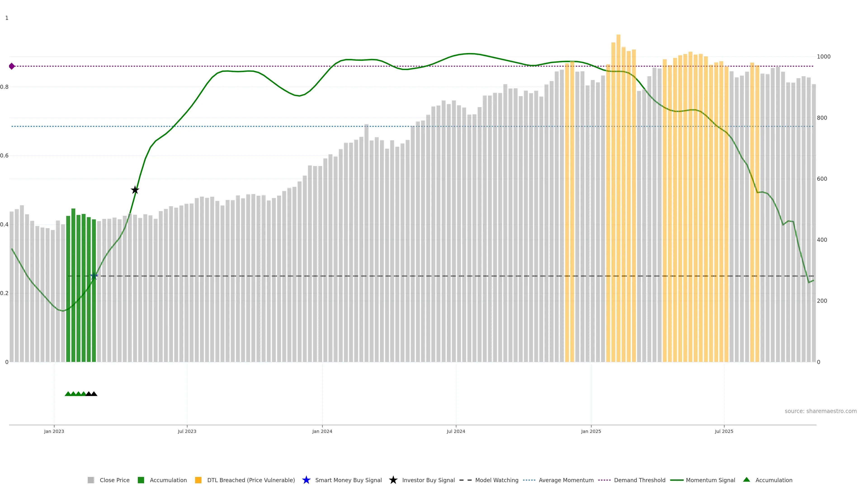Image resolution: width=868 pixels, height=488 pixels.
Task: Click the green square Accumulation legend swatch
Action: [141, 480]
